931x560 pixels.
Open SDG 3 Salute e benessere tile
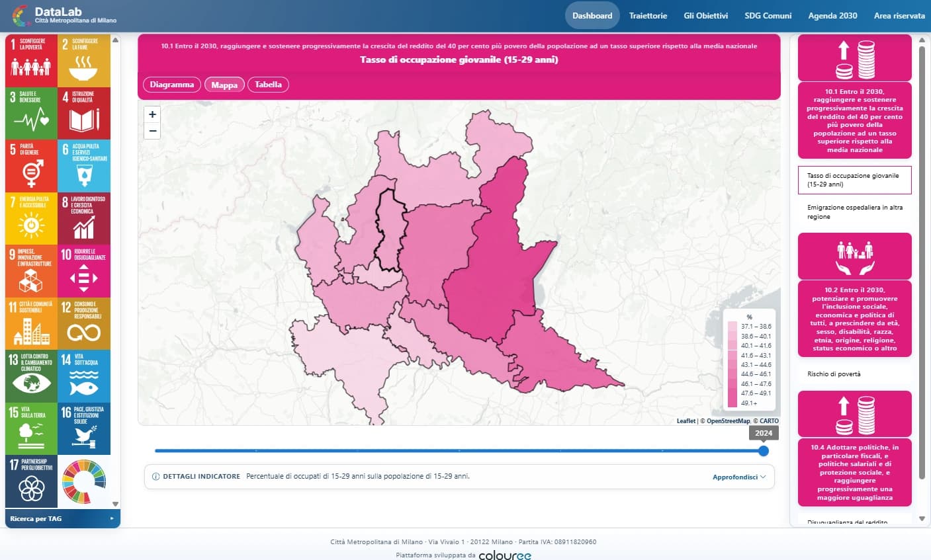pyautogui.click(x=31, y=113)
